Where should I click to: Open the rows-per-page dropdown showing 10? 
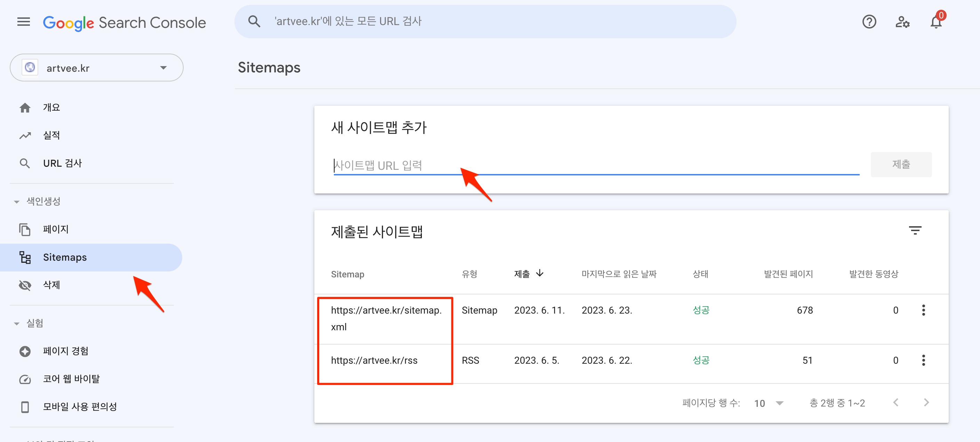[769, 403]
